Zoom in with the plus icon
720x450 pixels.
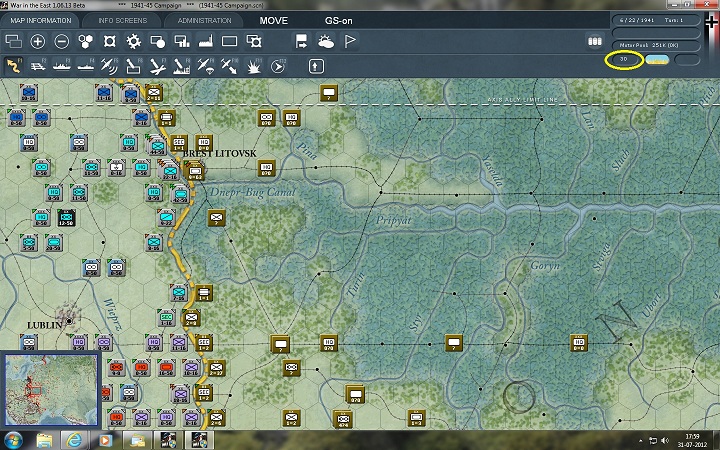point(38,42)
